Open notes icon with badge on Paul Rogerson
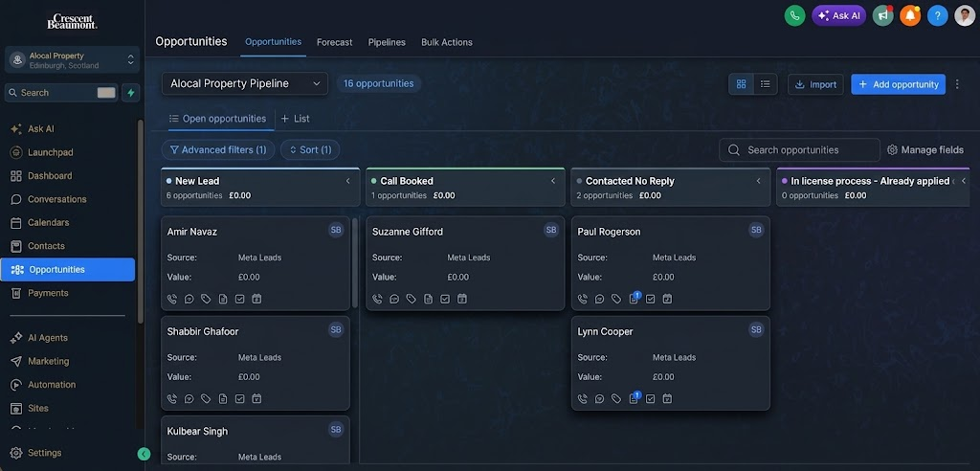This screenshot has width=980, height=471. click(x=634, y=299)
